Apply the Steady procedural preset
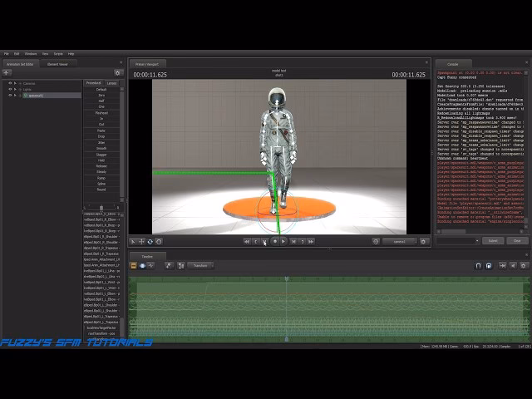The height and width of the screenshot is (399, 532). (101, 172)
